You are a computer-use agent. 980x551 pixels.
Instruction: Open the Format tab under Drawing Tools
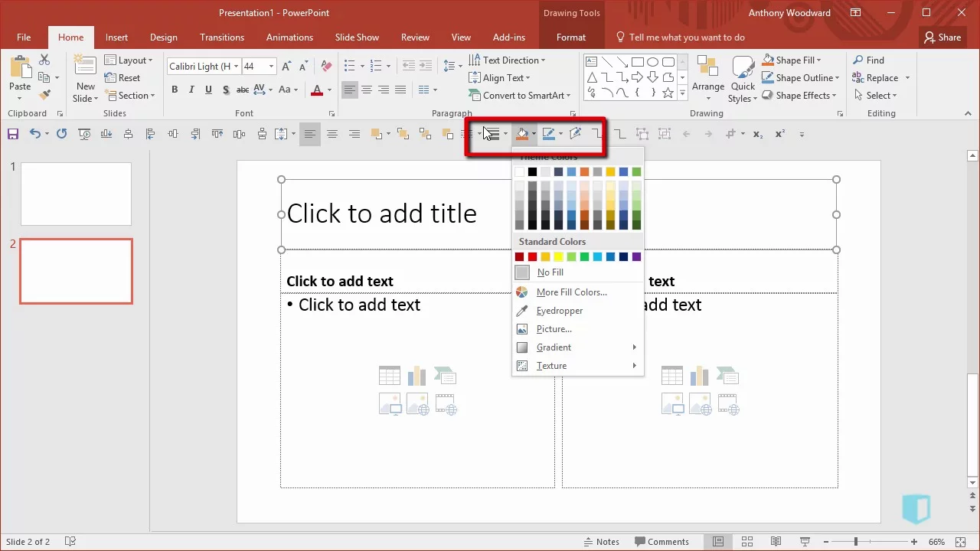pos(571,37)
